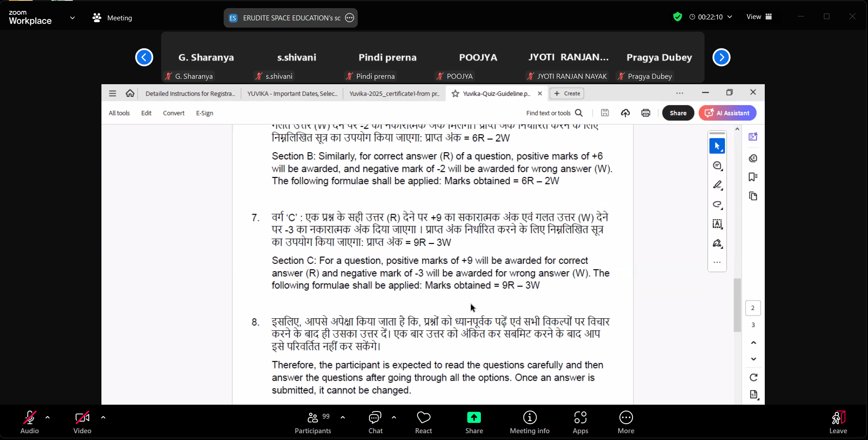Open the Edit menu
The width and height of the screenshot is (868, 440).
coord(146,113)
